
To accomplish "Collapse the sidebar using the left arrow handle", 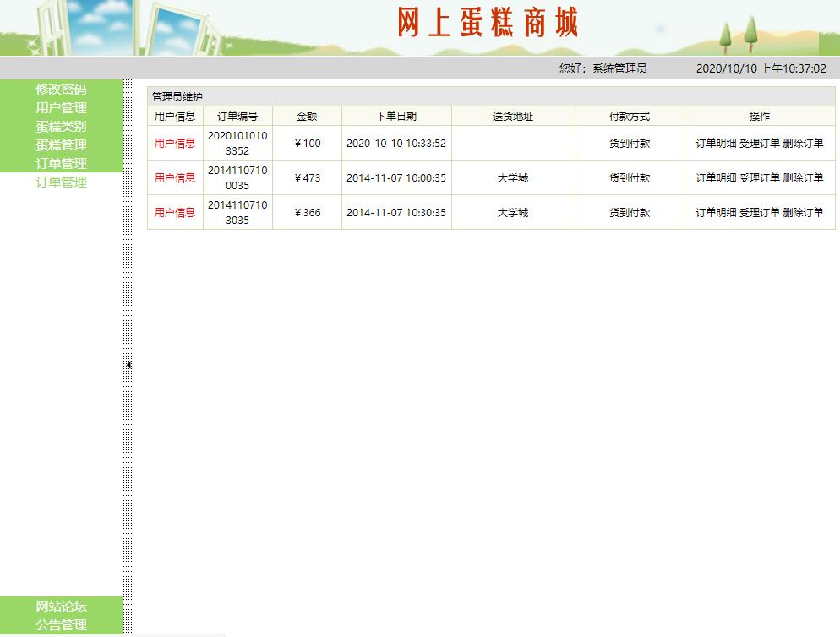I will (128, 364).
